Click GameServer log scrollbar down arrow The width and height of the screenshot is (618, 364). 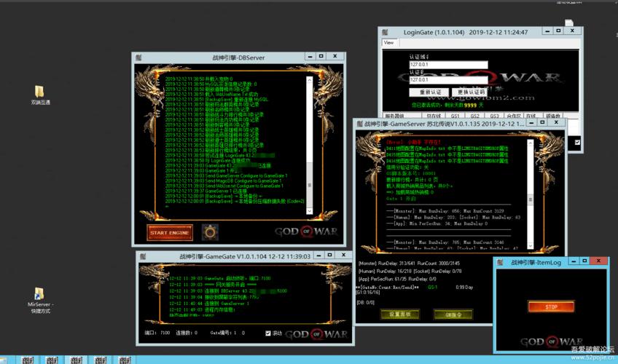point(530,245)
